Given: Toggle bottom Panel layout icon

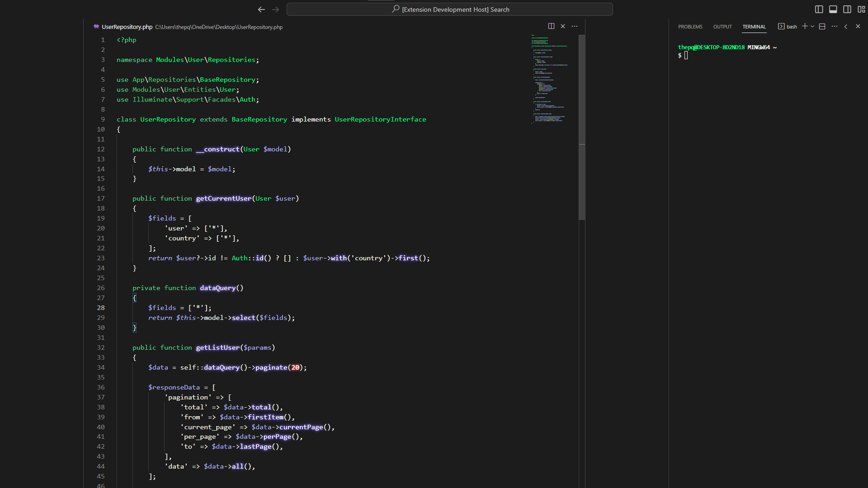Looking at the screenshot, I should pyautogui.click(x=833, y=9).
